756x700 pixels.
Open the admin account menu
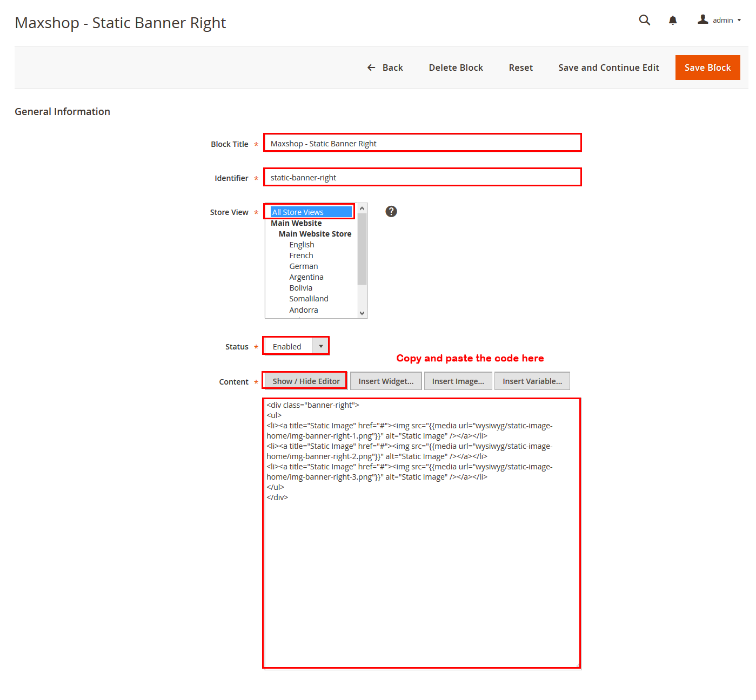pos(719,20)
